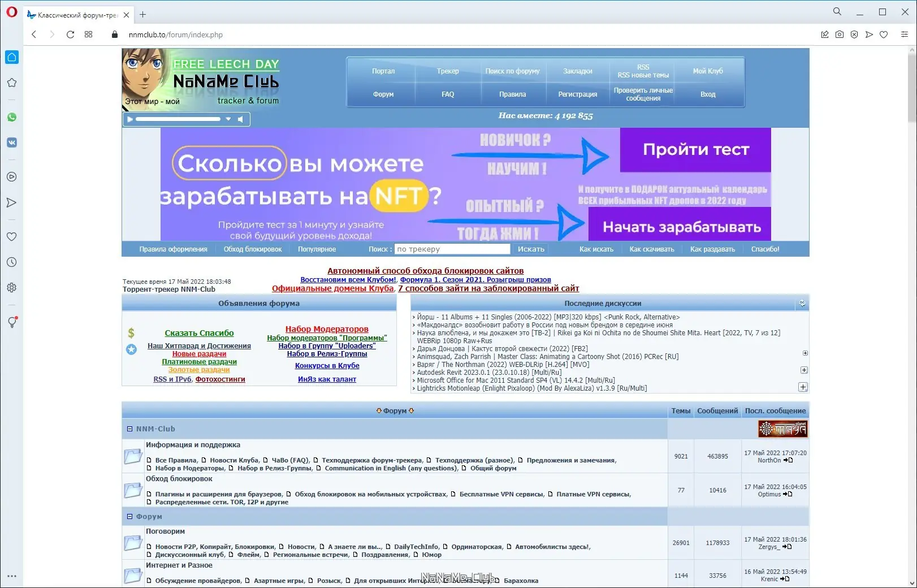Open Обход блокировок in blue bar

point(252,249)
